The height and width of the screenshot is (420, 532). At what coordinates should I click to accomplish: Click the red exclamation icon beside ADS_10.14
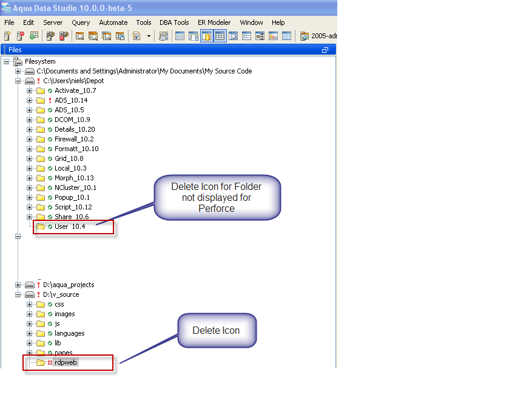point(50,101)
